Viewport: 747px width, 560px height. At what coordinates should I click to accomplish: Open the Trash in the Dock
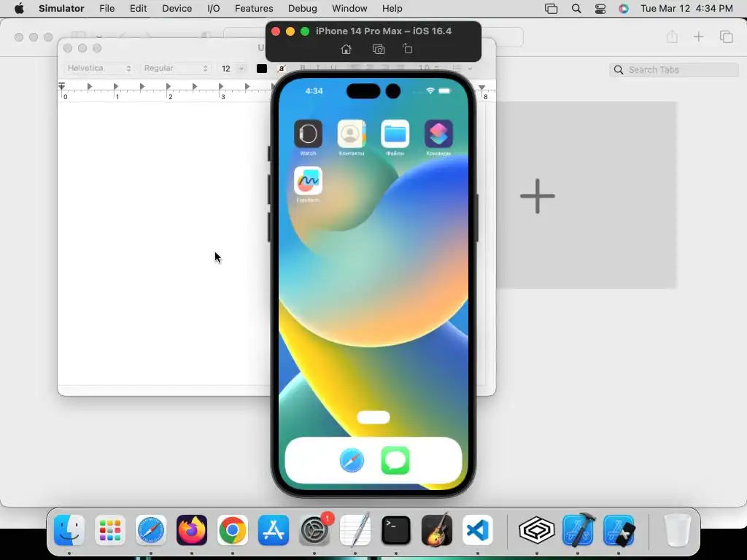677,530
